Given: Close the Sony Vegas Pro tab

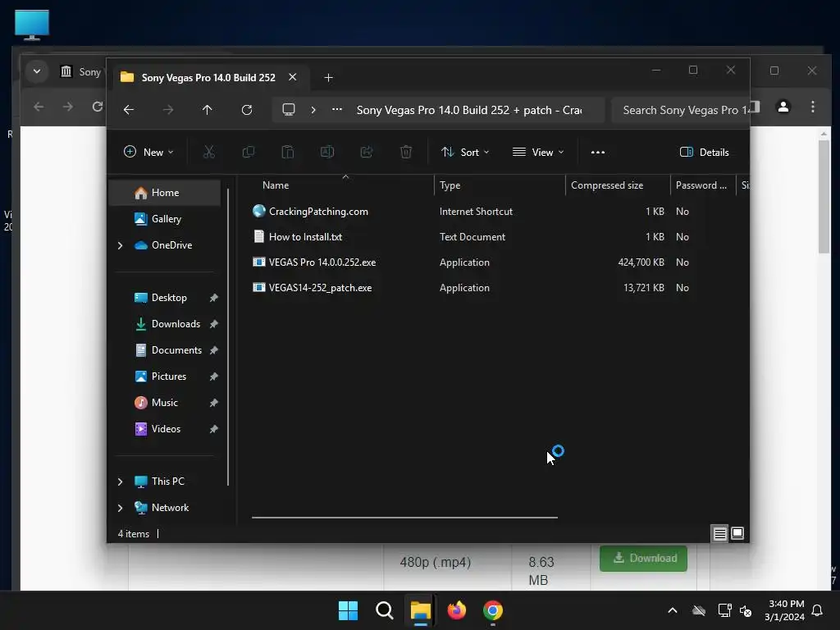Looking at the screenshot, I should tap(293, 77).
